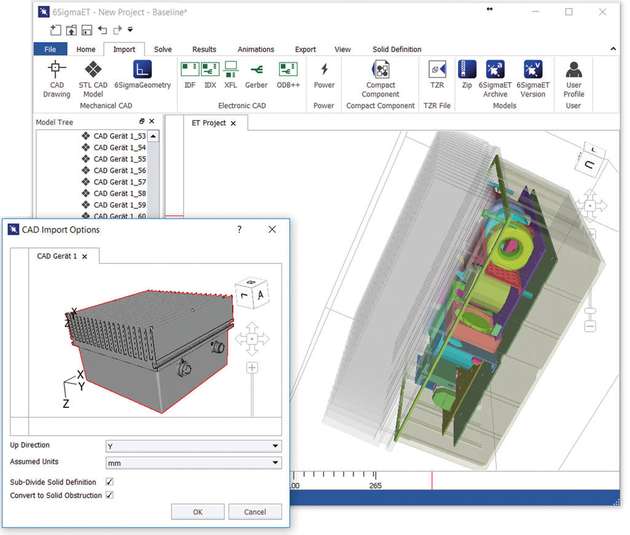Image resolution: width=630 pixels, height=535 pixels.
Task: Import a Compact Component
Action: pyautogui.click(x=380, y=79)
